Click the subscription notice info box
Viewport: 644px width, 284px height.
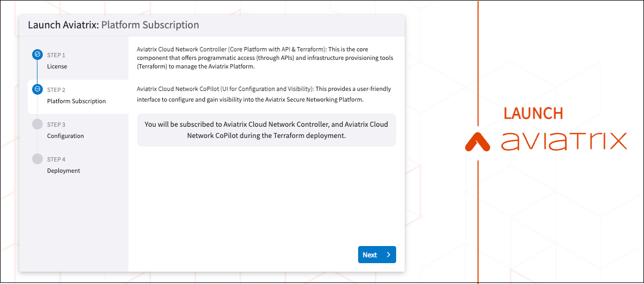pyautogui.click(x=266, y=130)
